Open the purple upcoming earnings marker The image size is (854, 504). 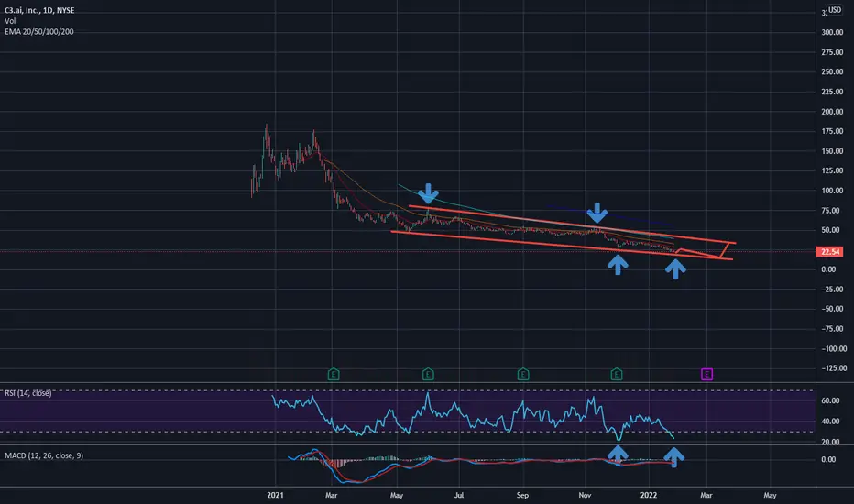[707, 374]
